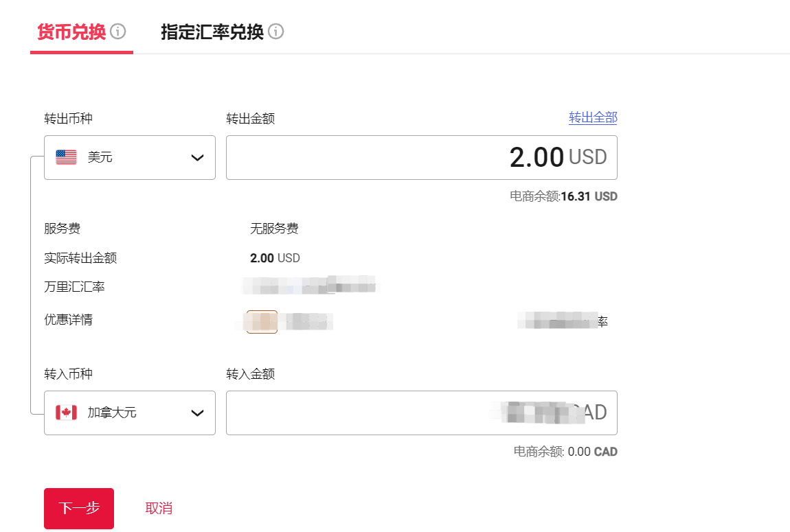Click the US flag icon
790x532 pixels.
click(x=66, y=157)
